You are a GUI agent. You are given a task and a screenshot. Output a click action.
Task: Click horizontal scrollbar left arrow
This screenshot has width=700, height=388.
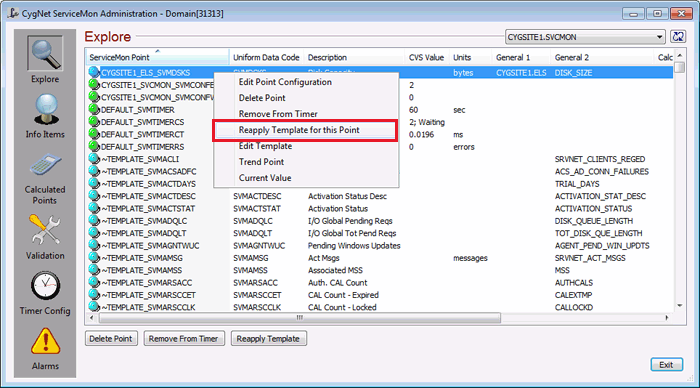(x=92, y=318)
